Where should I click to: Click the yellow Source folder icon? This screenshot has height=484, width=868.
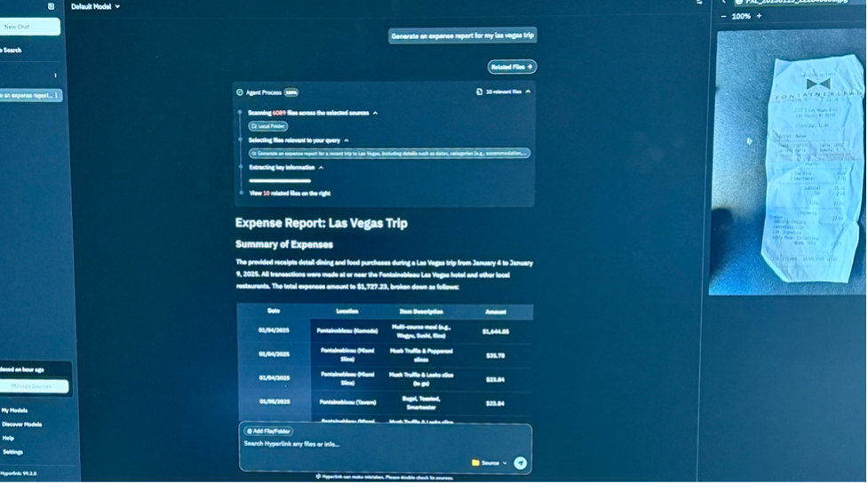click(x=475, y=464)
